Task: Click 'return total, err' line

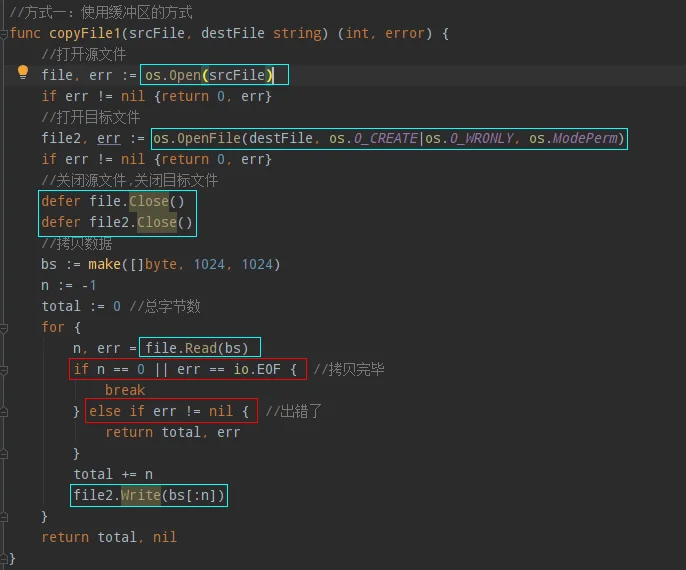Action: pyautogui.click(x=172, y=432)
